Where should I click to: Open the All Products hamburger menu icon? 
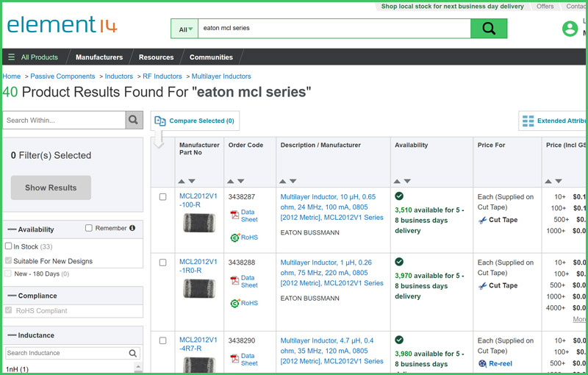[11, 57]
